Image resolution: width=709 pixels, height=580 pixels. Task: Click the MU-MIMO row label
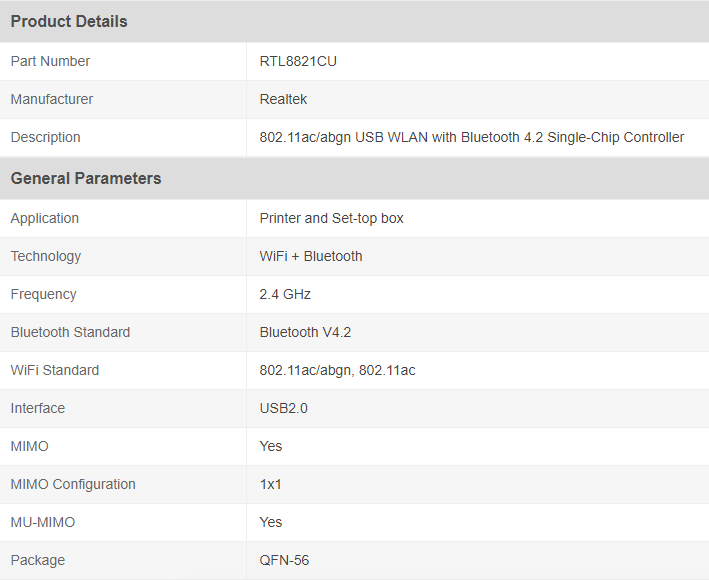43,522
